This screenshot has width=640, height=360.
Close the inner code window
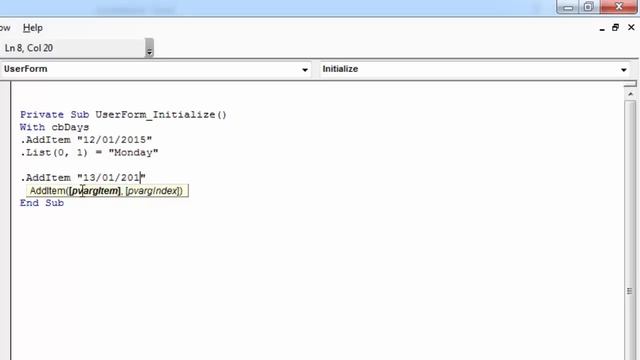tap(631, 27)
